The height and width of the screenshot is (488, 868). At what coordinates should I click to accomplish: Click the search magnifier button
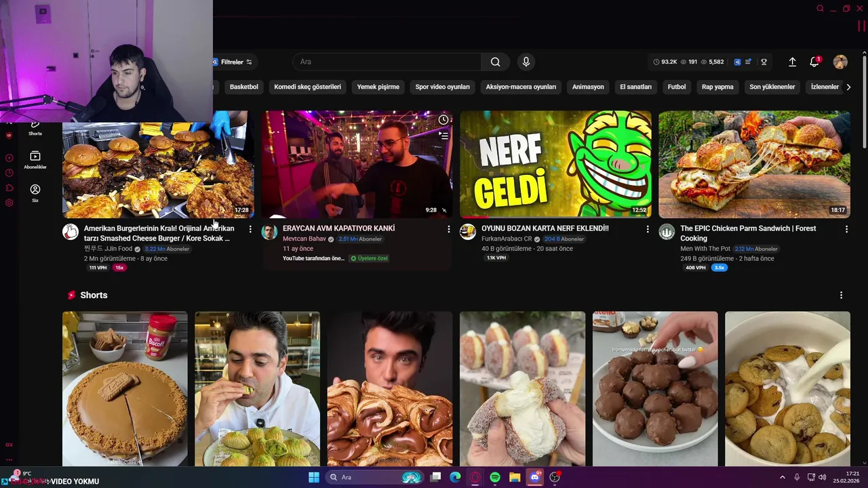[x=496, y=62]
